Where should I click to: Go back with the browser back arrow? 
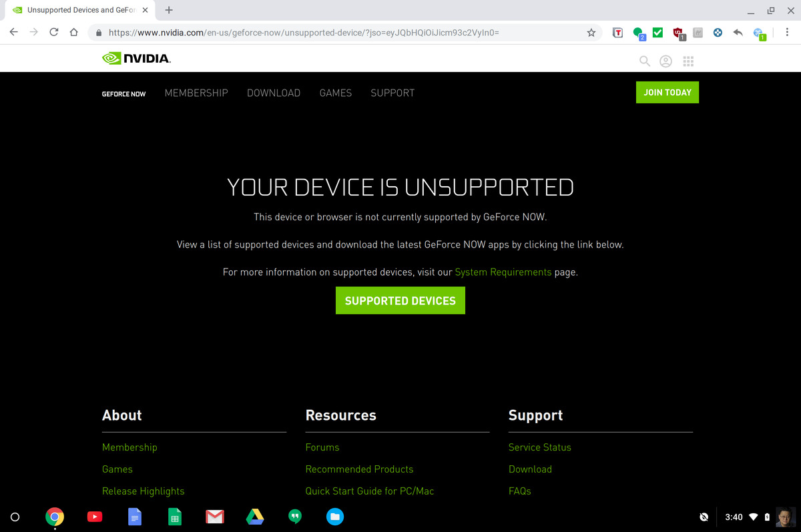coord(14,32)
